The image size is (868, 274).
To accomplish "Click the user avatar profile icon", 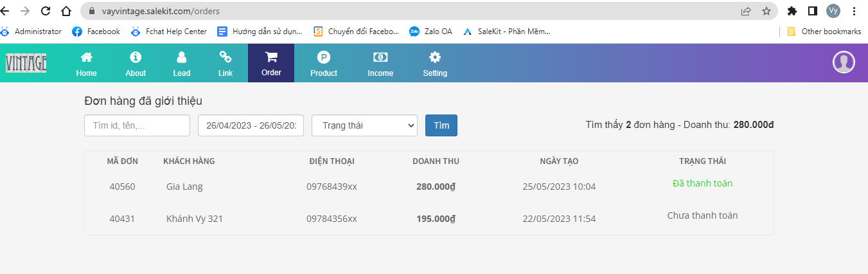I will click(x=844, y=62).
